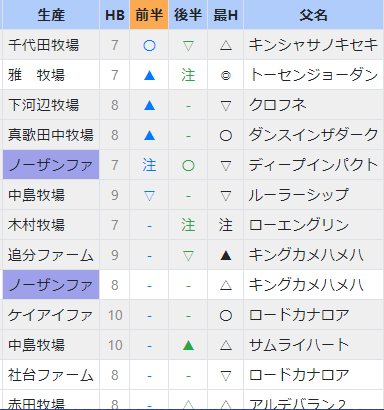Click the 最H column header
Viewport: 384px width, 410px height.
pos(225,15)
